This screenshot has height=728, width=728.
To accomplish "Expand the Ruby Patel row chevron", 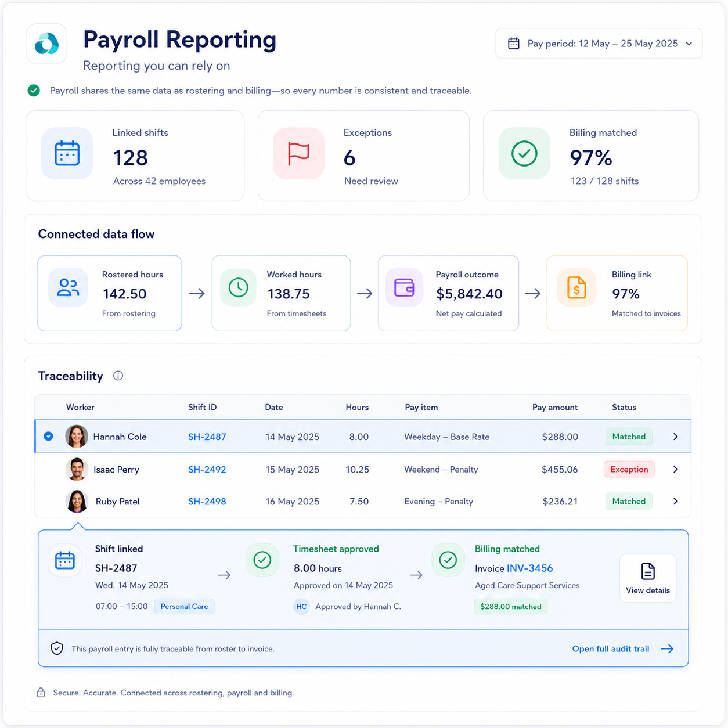I will pos(675,501).
